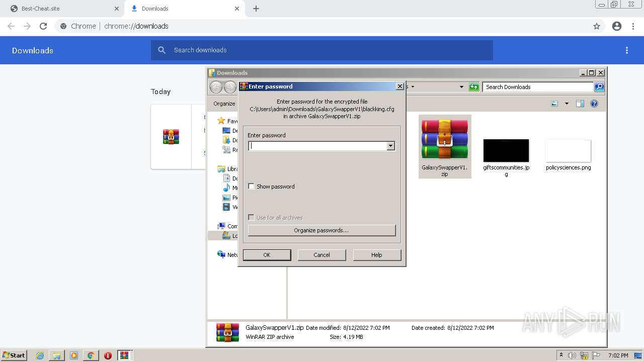Click the Chrome forward arrow
644x362 pixels.
click(27, 26)
